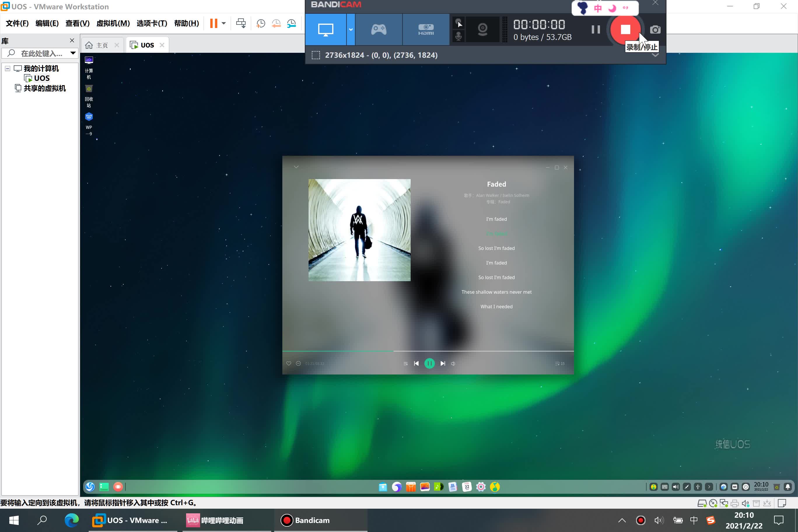Click the library search input field
798x532 pixels.
[x=41, y=53]
